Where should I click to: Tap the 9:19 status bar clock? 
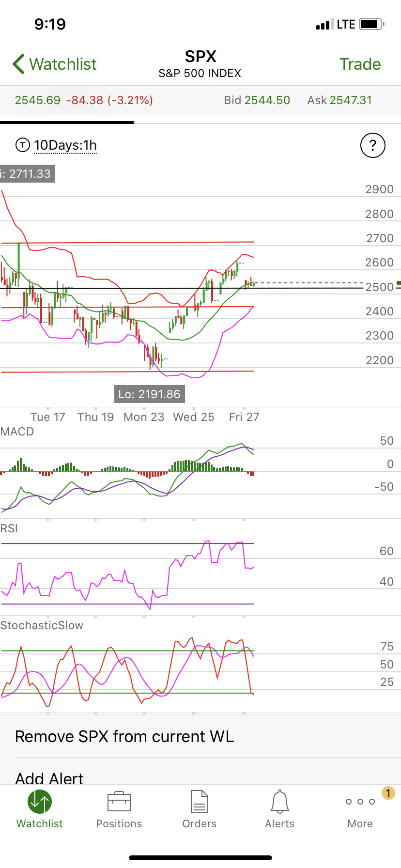point(50,24)
